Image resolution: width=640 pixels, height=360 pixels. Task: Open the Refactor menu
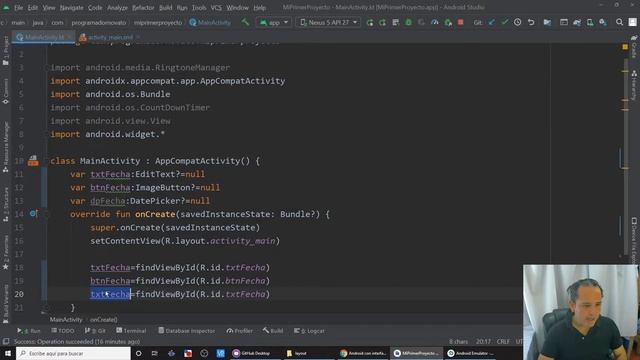pyautogui.click(x=143, y=7)
